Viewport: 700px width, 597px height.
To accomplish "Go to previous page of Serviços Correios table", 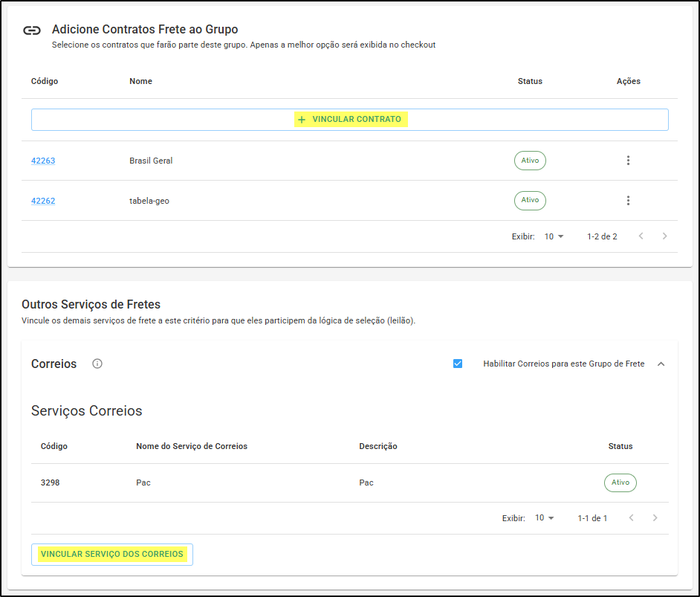I will [631, 517].
